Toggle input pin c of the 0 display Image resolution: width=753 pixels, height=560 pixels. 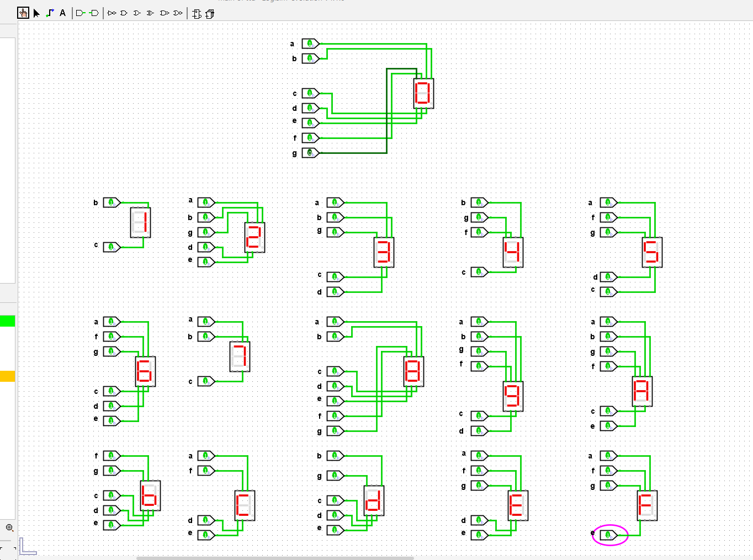point(310,93)
